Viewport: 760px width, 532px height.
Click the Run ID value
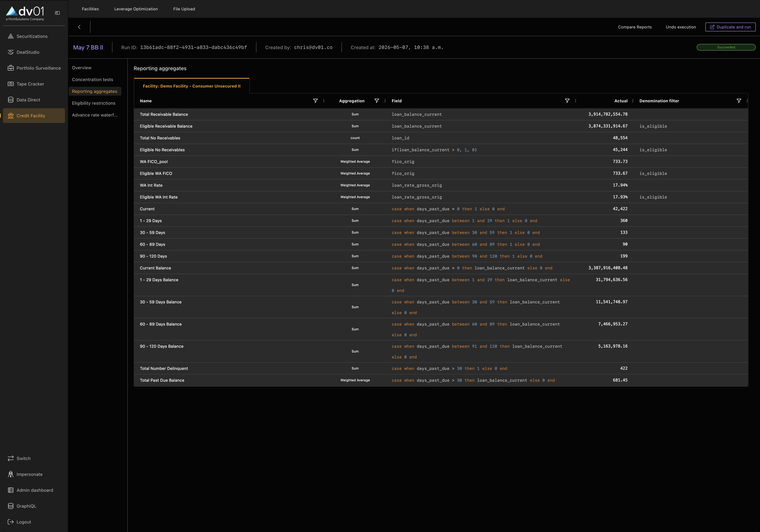click(x=194, y=47)
